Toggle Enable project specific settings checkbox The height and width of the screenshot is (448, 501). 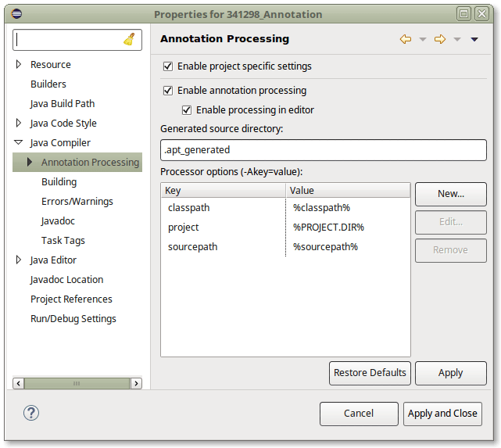168,66
